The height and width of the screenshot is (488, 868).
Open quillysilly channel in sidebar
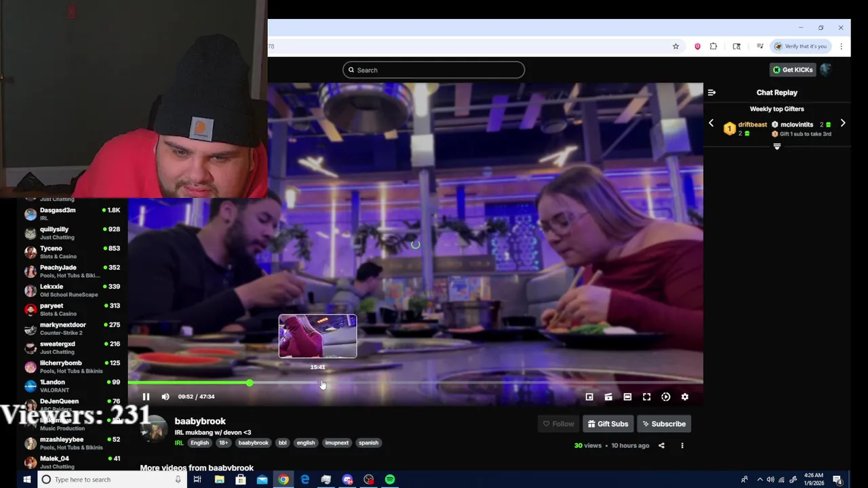coord(73,233)
